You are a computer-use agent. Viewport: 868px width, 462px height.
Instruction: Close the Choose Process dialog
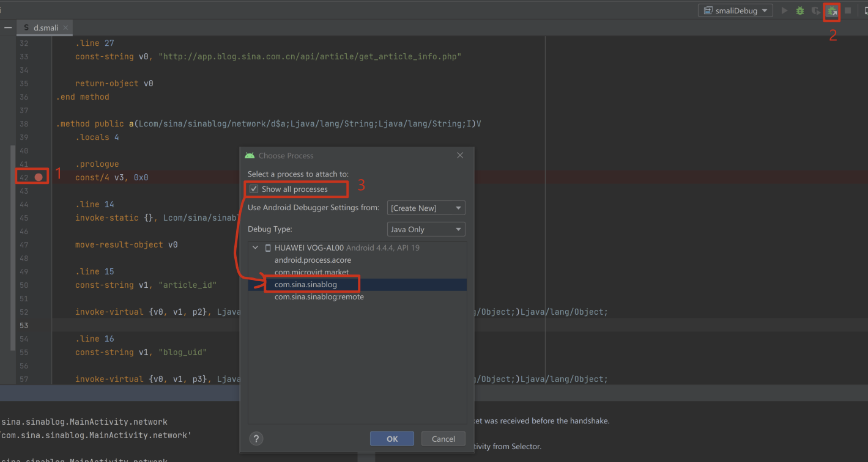pyautogui.click(x=460, y=156)
